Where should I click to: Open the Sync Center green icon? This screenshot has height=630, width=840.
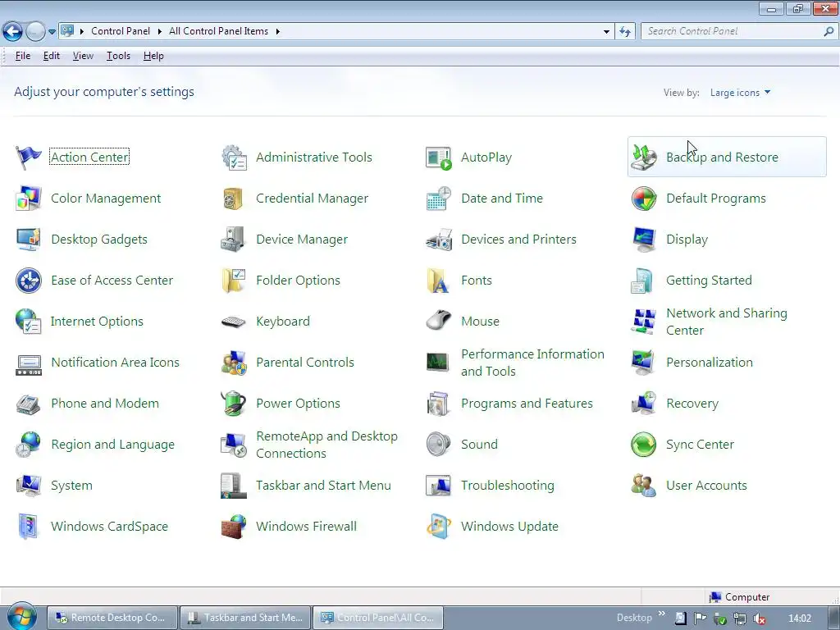click(x=644, y=445)
